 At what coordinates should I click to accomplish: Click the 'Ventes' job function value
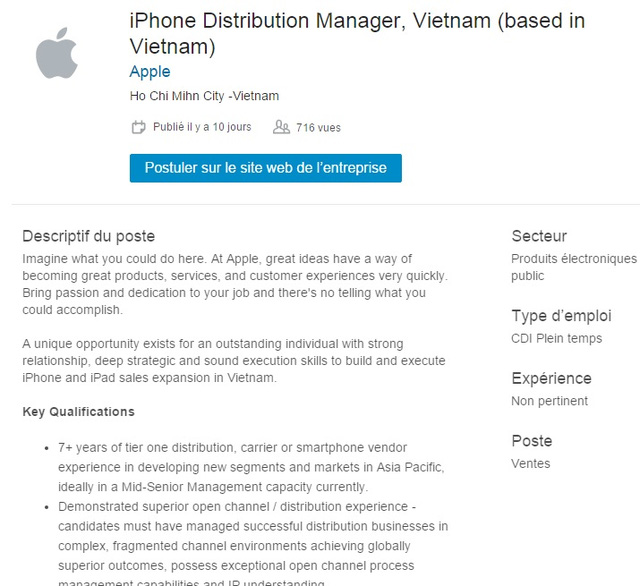coord(530,463)
